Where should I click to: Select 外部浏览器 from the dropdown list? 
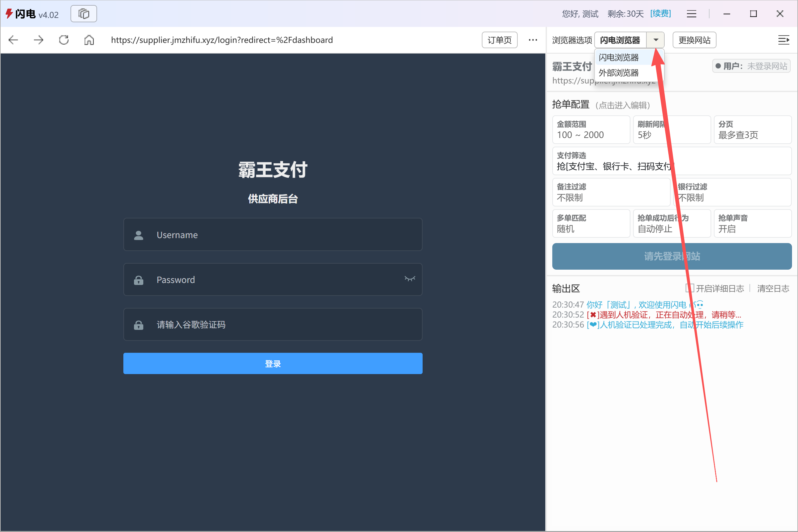[x=618, y=72]
